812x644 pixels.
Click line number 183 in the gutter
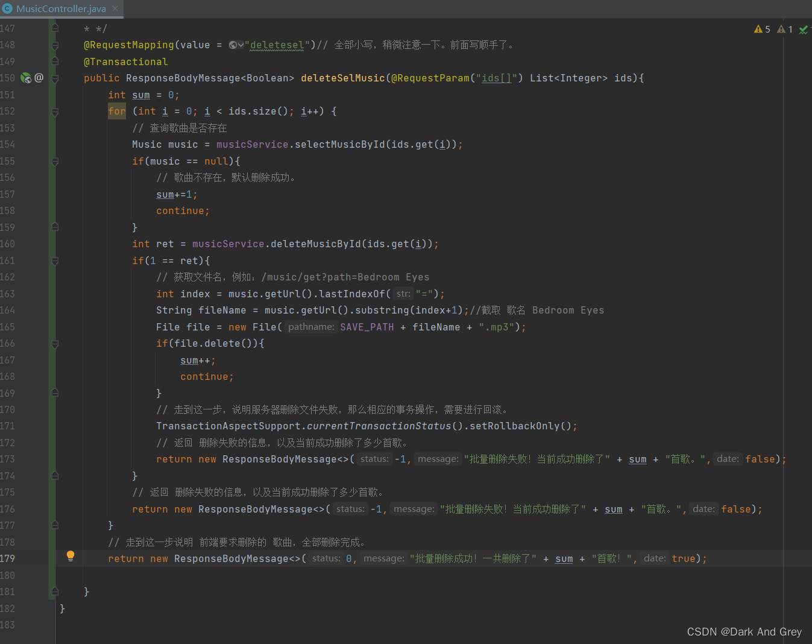tap(8, 625)
